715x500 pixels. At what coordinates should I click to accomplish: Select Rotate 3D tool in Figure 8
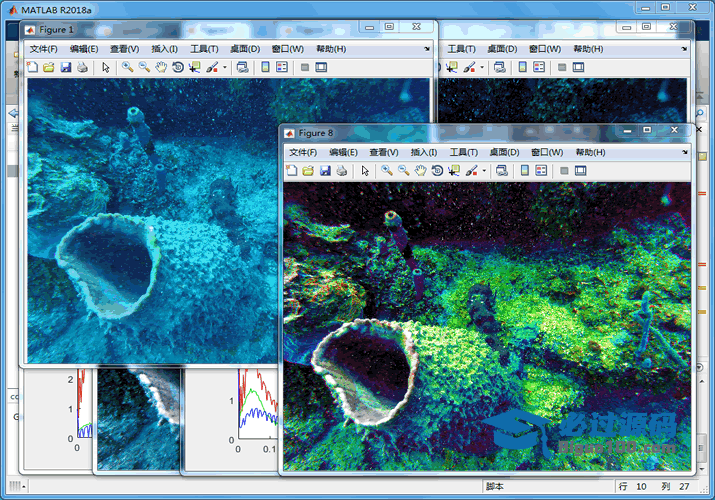click(438, 171)
